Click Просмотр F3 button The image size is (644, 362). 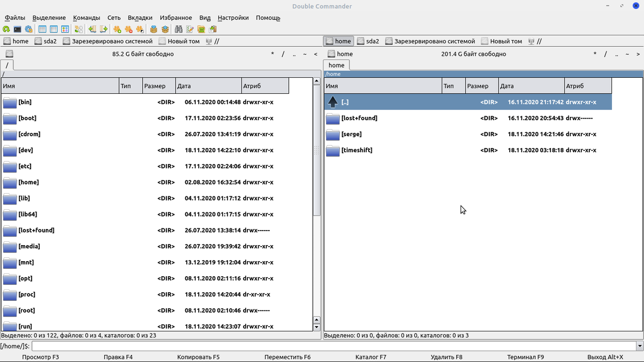pos(40,357)
